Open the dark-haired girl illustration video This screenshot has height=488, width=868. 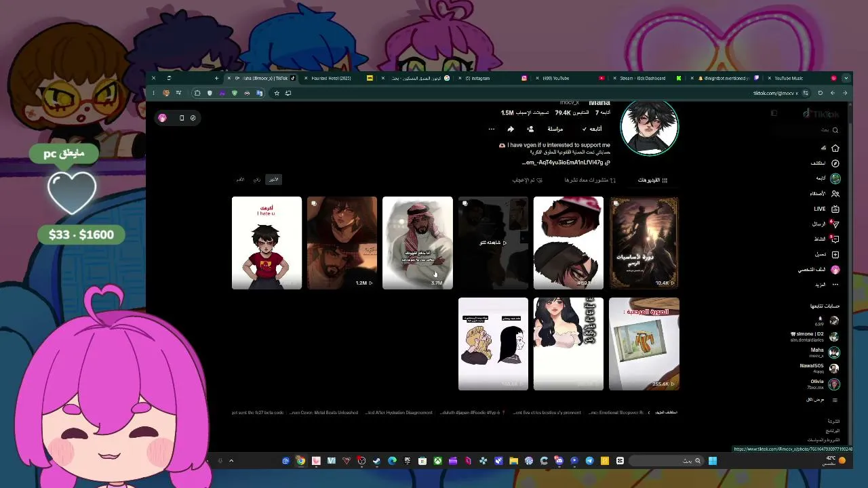point(568,344)
